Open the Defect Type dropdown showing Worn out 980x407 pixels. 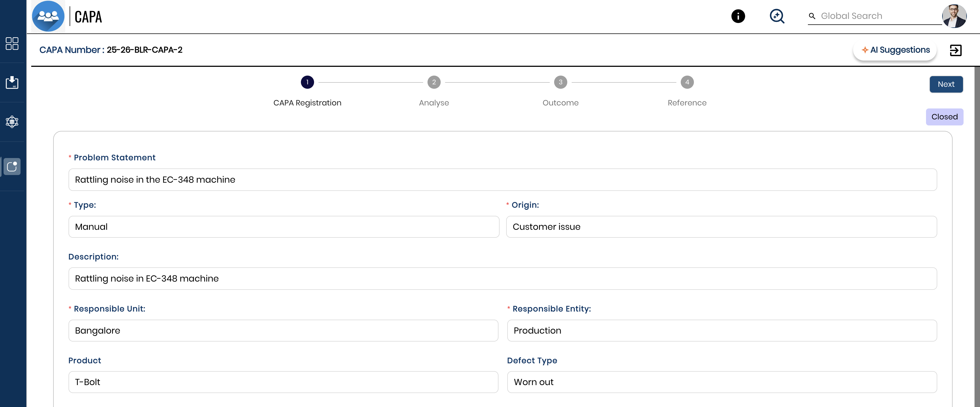click(x=722, y=382)
